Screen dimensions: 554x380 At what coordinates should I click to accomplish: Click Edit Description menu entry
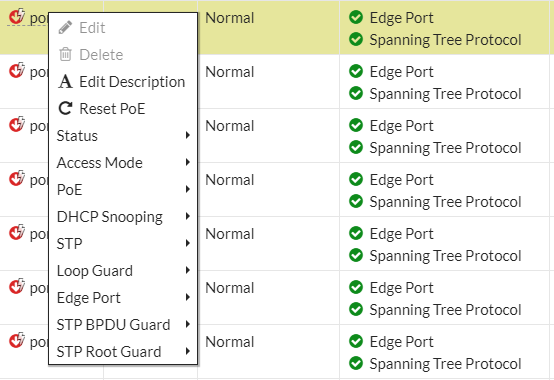click(x=123, y=82)
